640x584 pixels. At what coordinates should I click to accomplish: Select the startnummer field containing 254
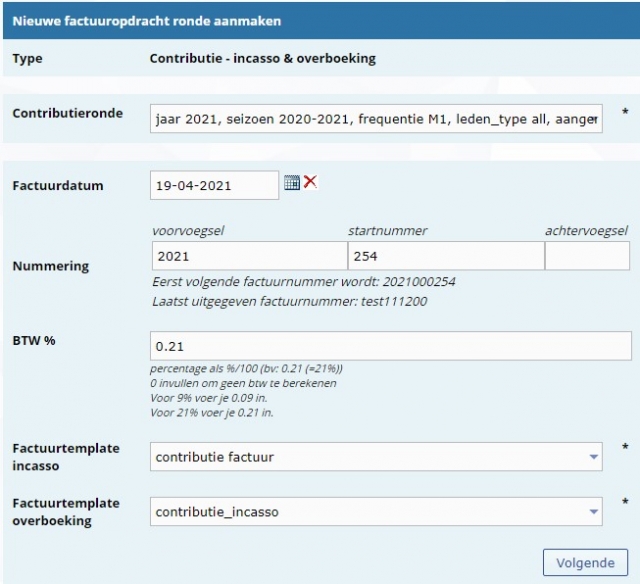point(444,256)
